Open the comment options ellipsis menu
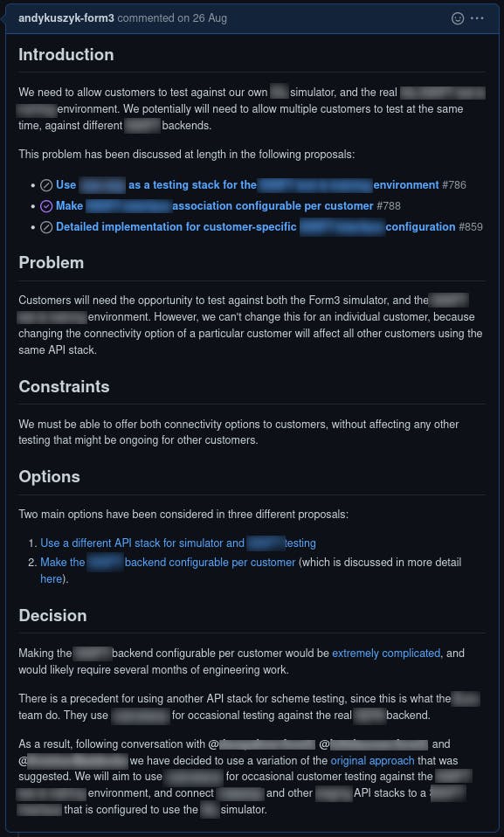Image resolution: width=504 pixels, height=837 pixels. tap(477, 18)
